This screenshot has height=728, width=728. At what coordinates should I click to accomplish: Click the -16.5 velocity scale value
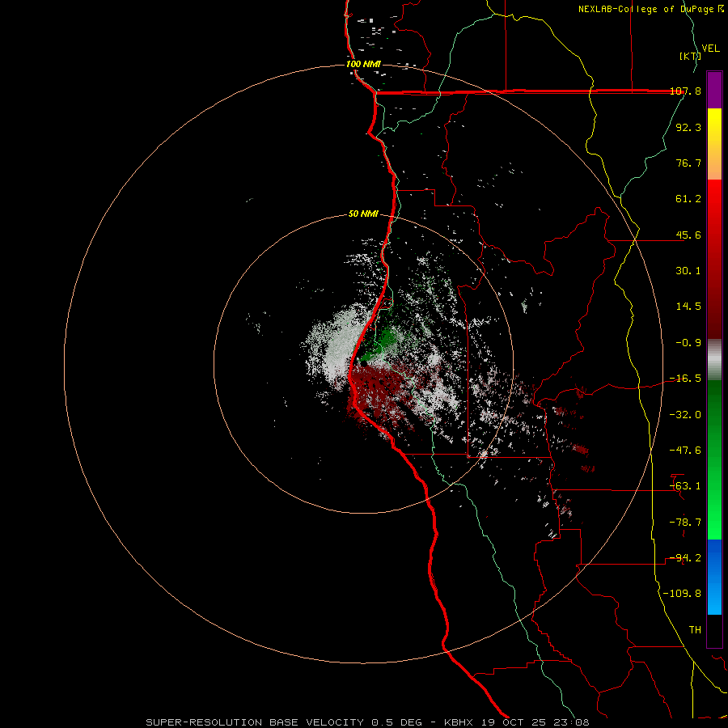(x=685, y=379)
